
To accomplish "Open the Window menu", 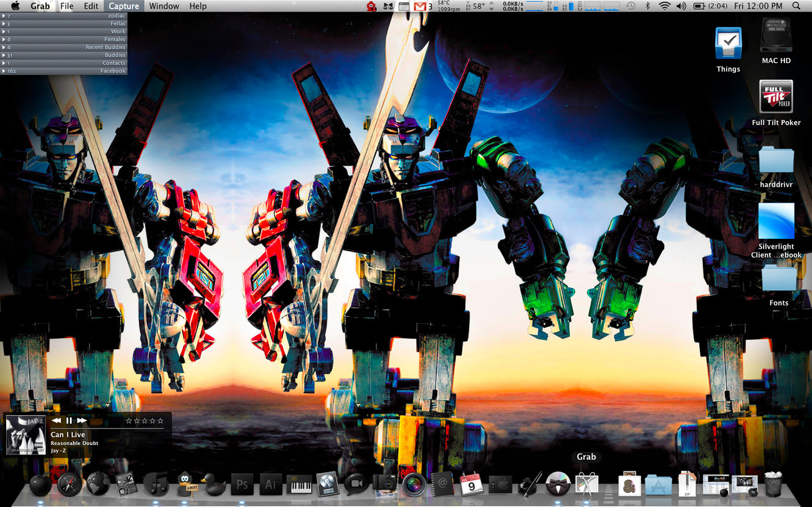I will [164, 6].
